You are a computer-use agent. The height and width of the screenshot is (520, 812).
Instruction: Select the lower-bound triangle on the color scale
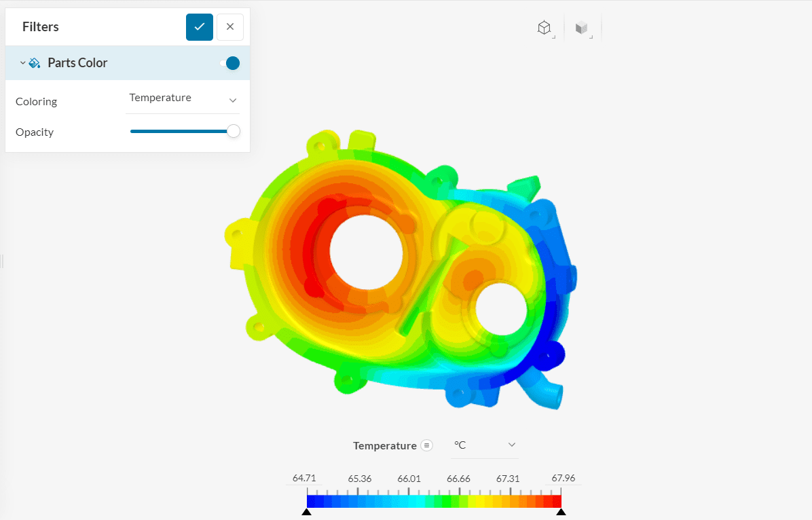pos(307,513)
